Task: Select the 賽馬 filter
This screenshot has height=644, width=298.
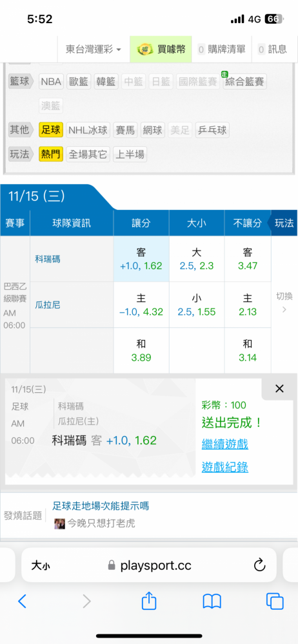Action: tap(126, 130)
